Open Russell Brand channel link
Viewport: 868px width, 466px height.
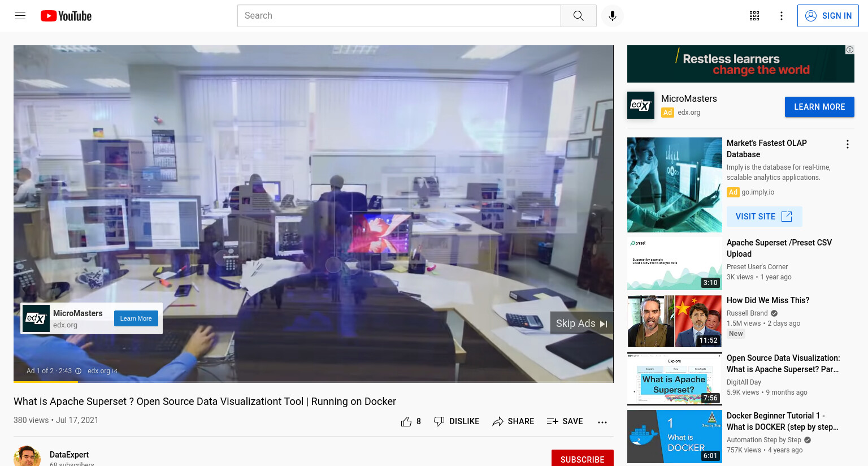click(x=747, y=313)
